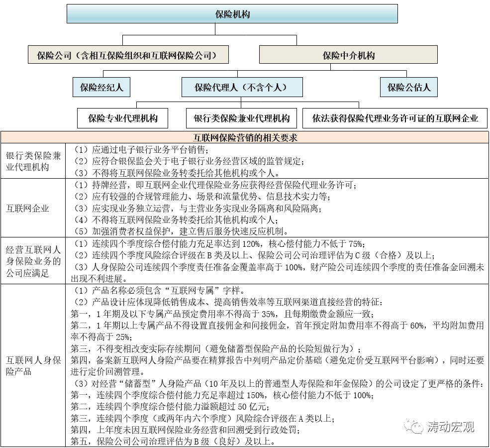Select the 银行类保险兼业代理机构 row label in the table
490x448 pixels.
tap(33, 161)
